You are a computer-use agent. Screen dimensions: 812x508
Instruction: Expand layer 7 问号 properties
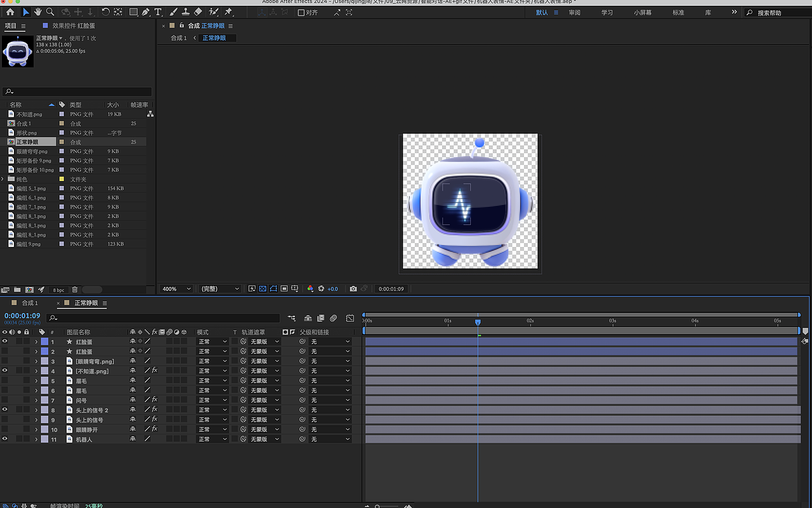(36, 400)
